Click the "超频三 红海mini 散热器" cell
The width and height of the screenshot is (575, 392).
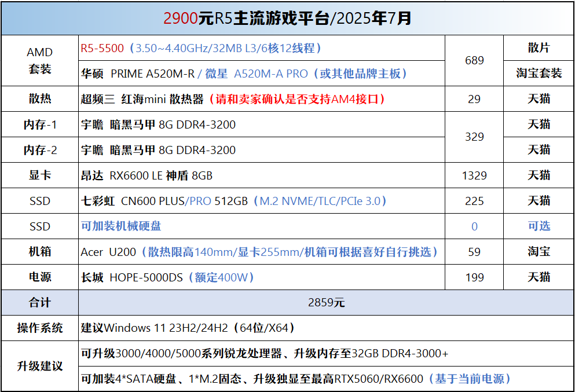(262, 99)
